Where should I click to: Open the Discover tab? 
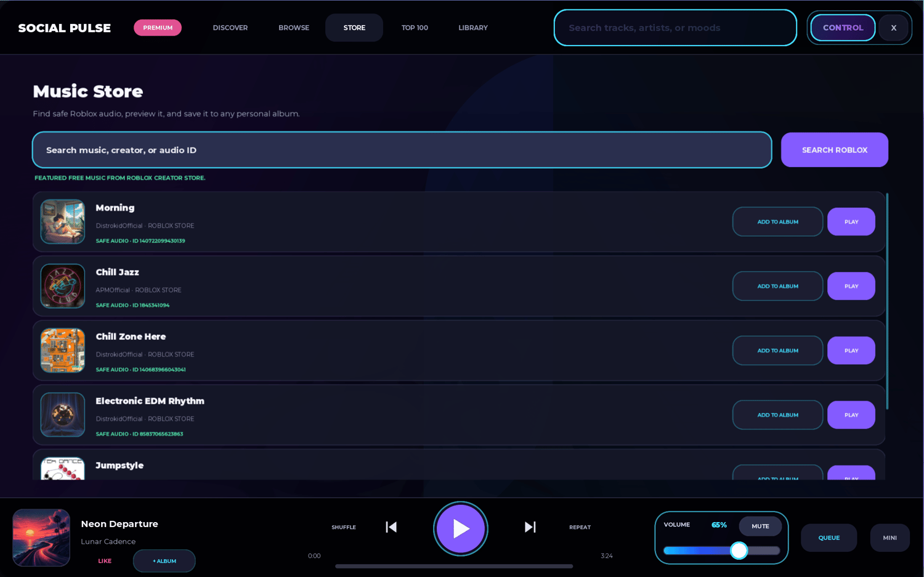230,28
